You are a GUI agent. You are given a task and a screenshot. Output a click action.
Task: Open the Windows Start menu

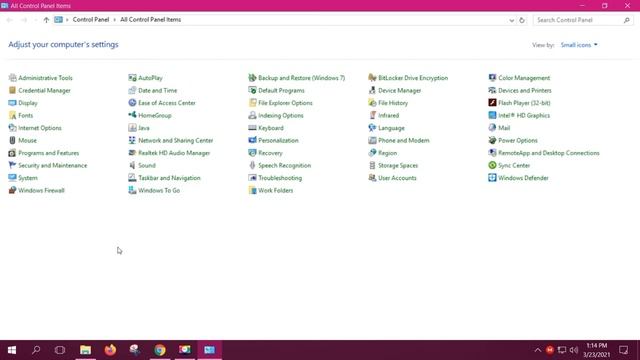(12, 350)
